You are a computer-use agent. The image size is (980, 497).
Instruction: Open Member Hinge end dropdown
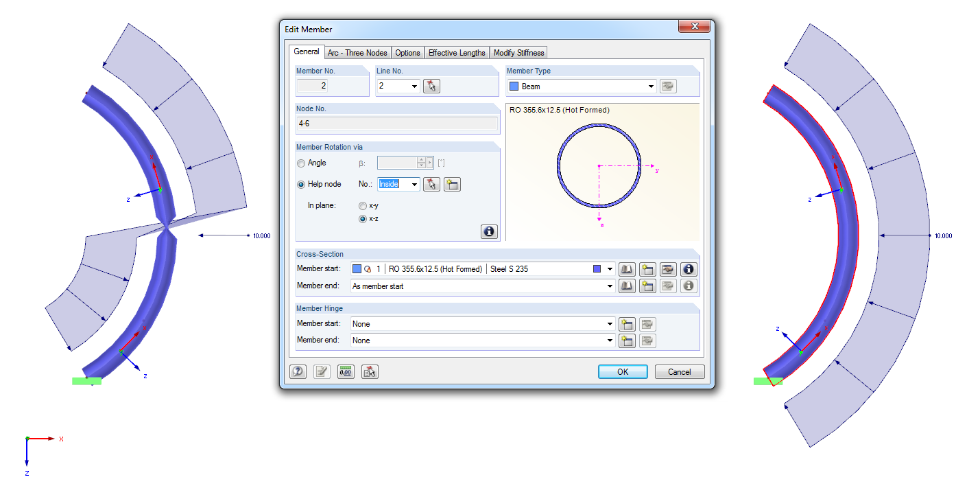[x=610, y=340]
